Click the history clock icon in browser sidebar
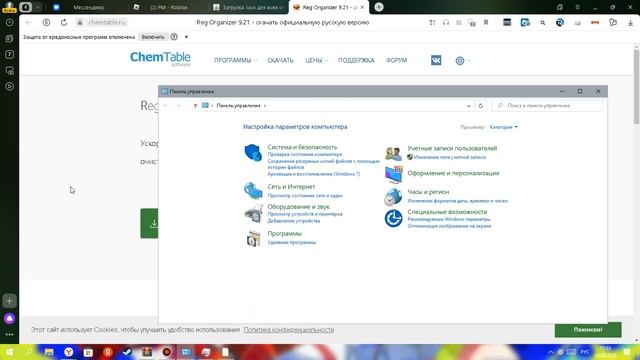Screen dimensions: 640x360 9,23
